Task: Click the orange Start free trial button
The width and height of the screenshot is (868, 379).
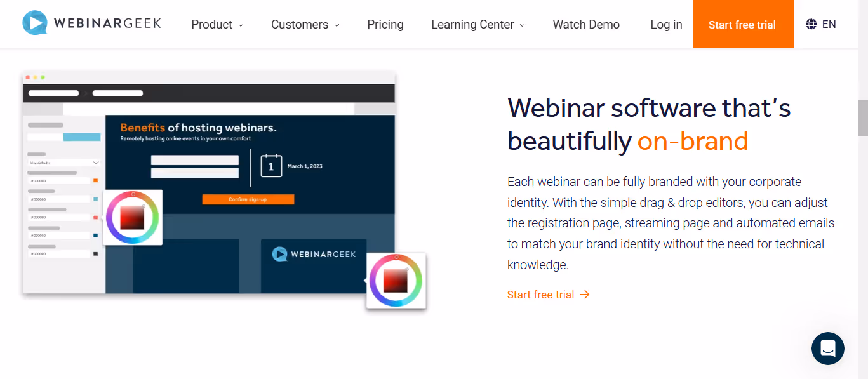Action: click(744, 24)
